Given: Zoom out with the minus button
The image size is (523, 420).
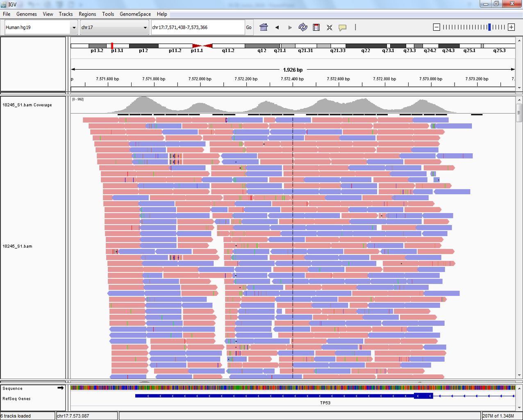Looking at the screenshot, I should point(437,27).
